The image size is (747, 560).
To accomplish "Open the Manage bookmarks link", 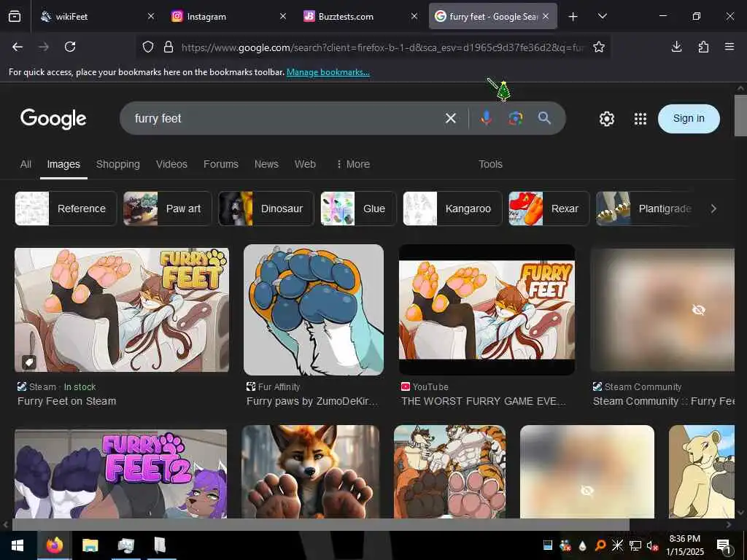I will (328, 72).
